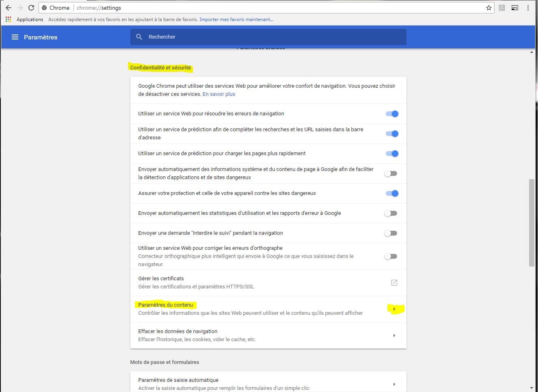Click the vertical scrollbar thumb

point(532,222)
